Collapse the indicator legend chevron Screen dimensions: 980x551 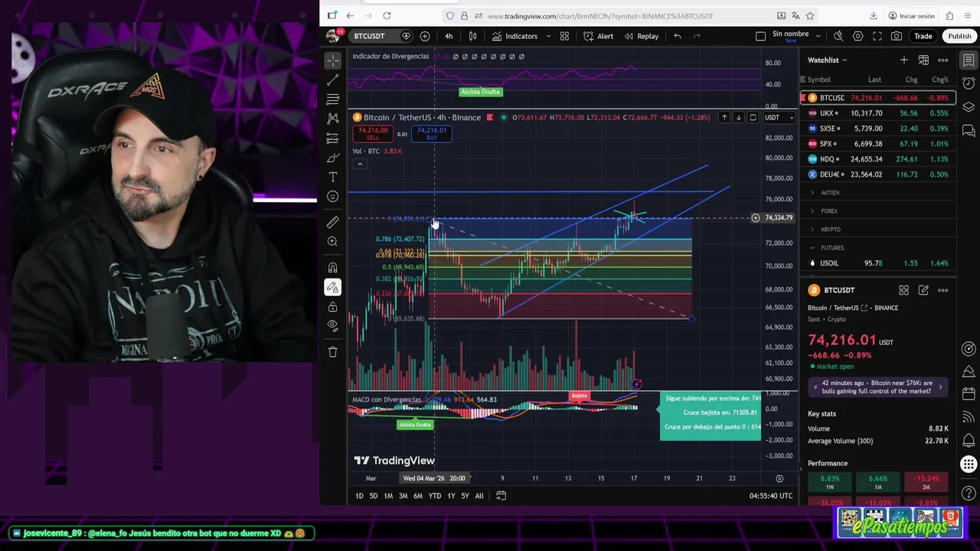point(360,164)
